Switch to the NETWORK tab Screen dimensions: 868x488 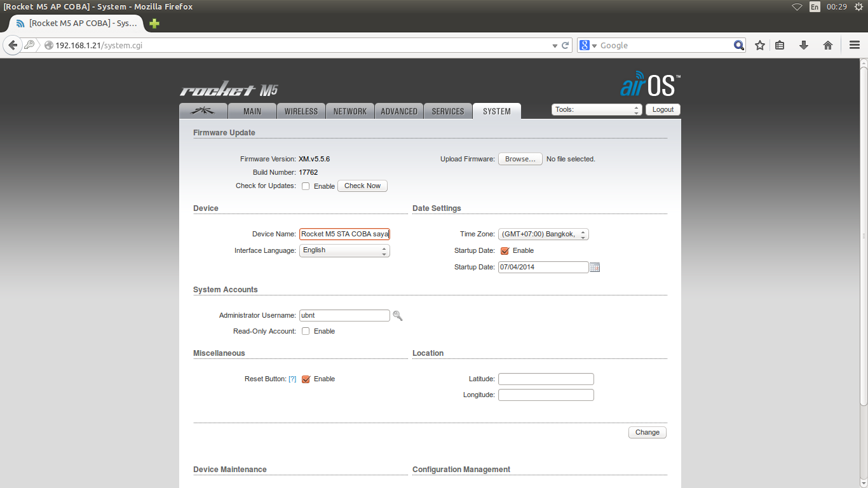click(350, 111)
